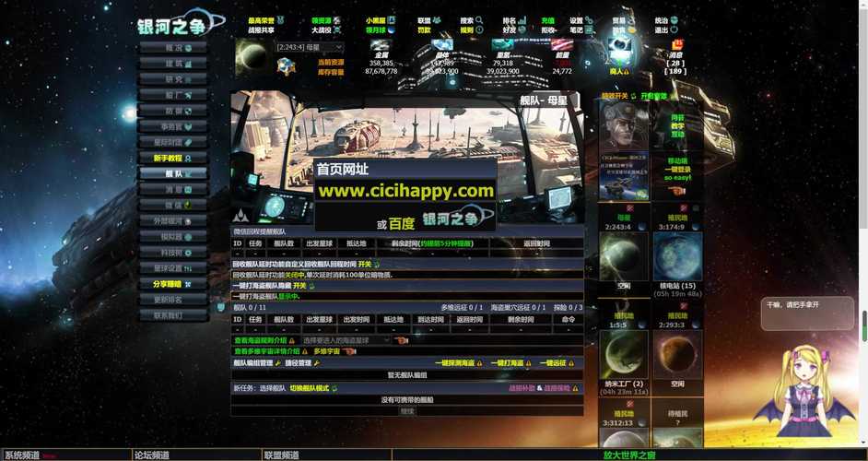
Task: Click the commander portrait in right panel
Action: (624, 126)
